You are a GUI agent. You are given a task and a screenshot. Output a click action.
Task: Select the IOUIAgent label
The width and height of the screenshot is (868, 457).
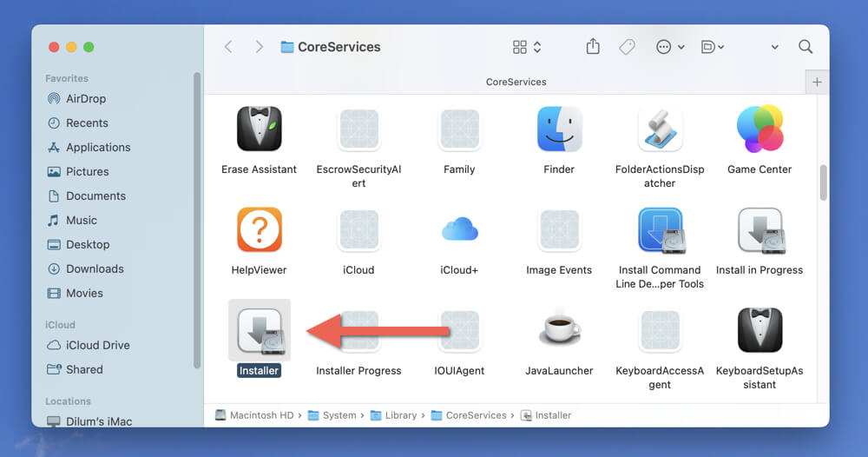[x=459, y=371]
